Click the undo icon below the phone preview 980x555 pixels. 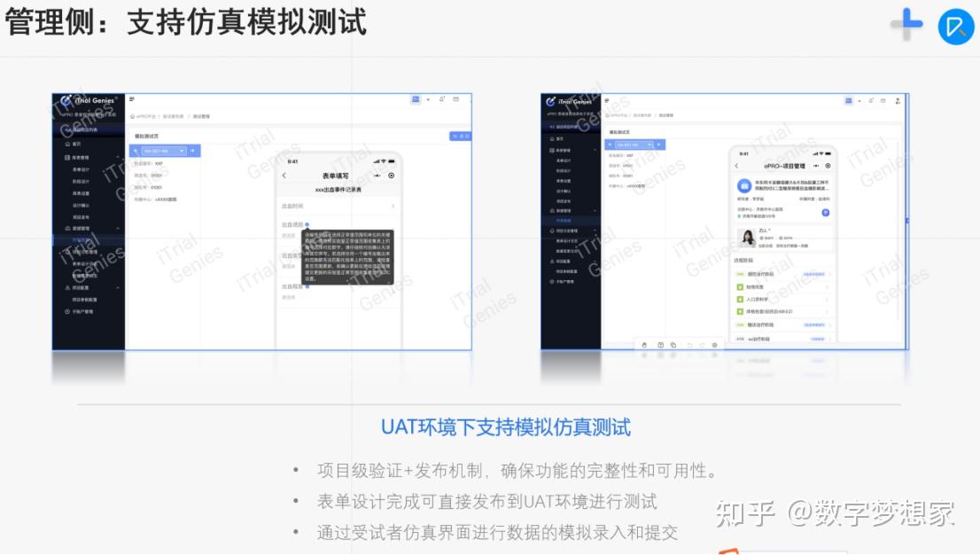pos(689,345)
